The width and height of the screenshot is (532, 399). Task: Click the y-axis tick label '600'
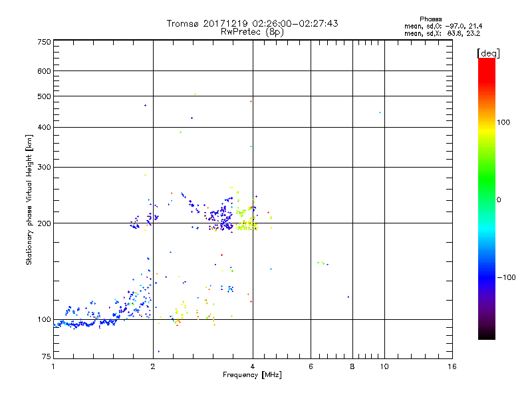pos(44,71)
